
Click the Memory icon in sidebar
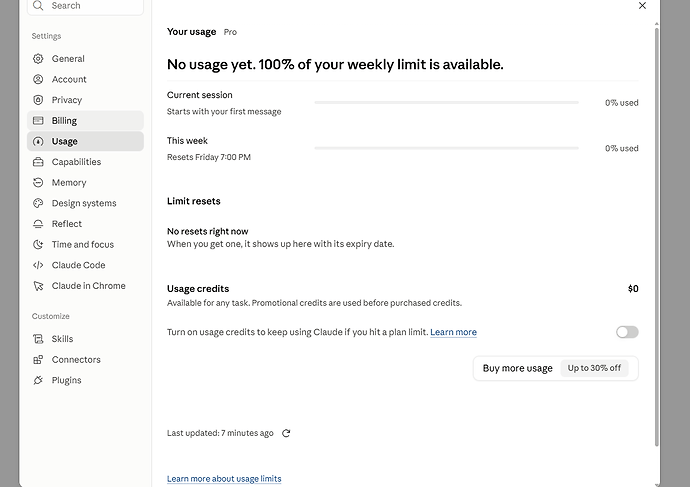point(38,183)
